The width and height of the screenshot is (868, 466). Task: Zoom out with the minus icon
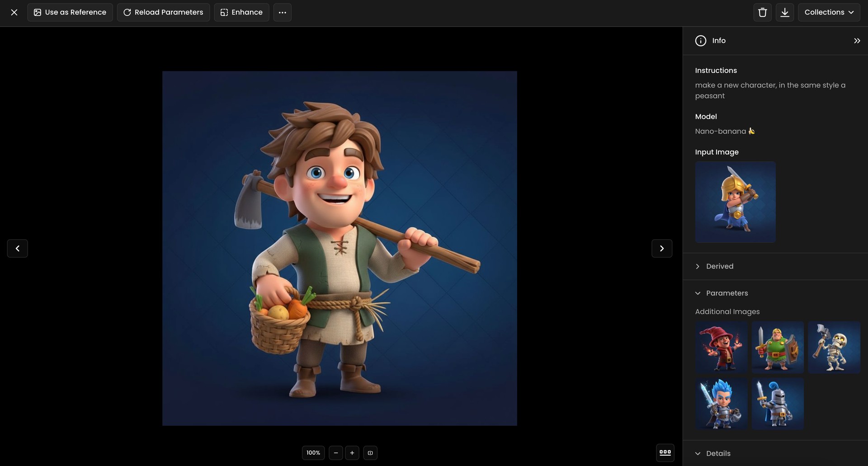[x=335, y=452]
